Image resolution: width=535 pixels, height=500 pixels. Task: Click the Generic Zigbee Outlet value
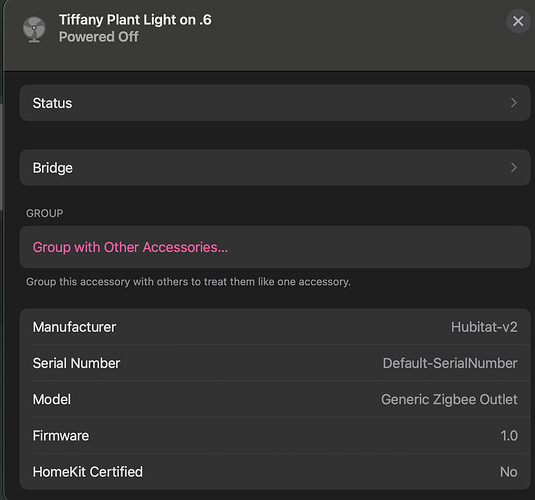coord(449,399)
